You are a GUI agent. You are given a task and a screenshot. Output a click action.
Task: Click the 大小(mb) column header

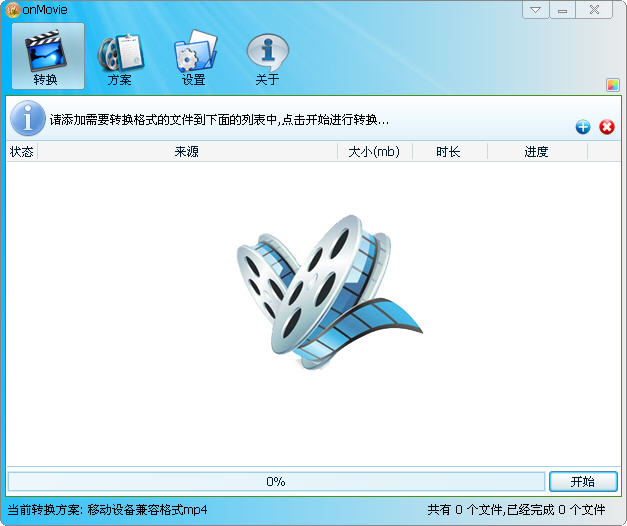[374, 152]
